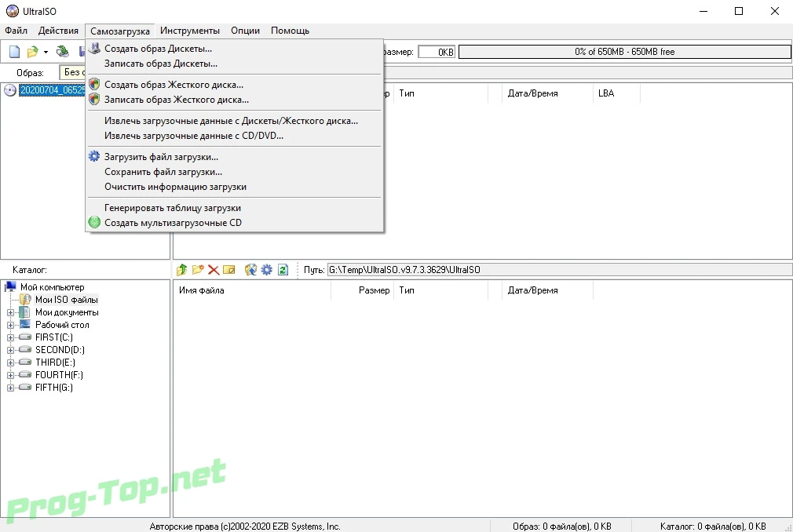Open the Помощь menu
This screenshot has width=793, height=532.
(x=290, y=31)
